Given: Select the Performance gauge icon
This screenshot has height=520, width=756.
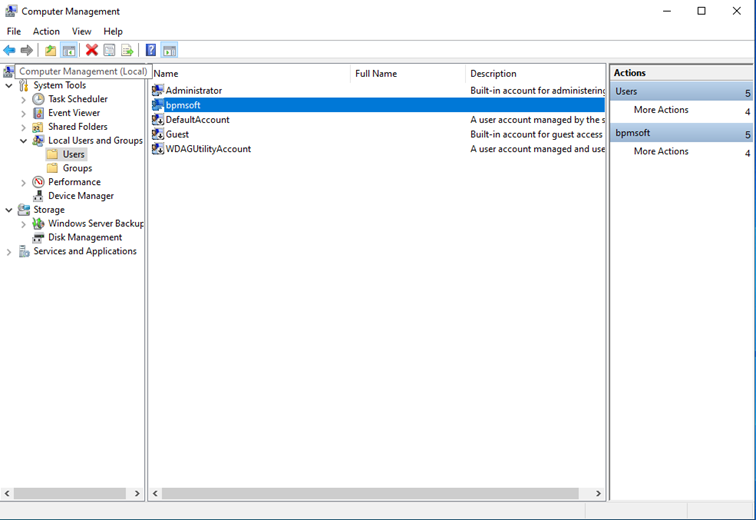Looking at the screenshot, I should [39, 182].
